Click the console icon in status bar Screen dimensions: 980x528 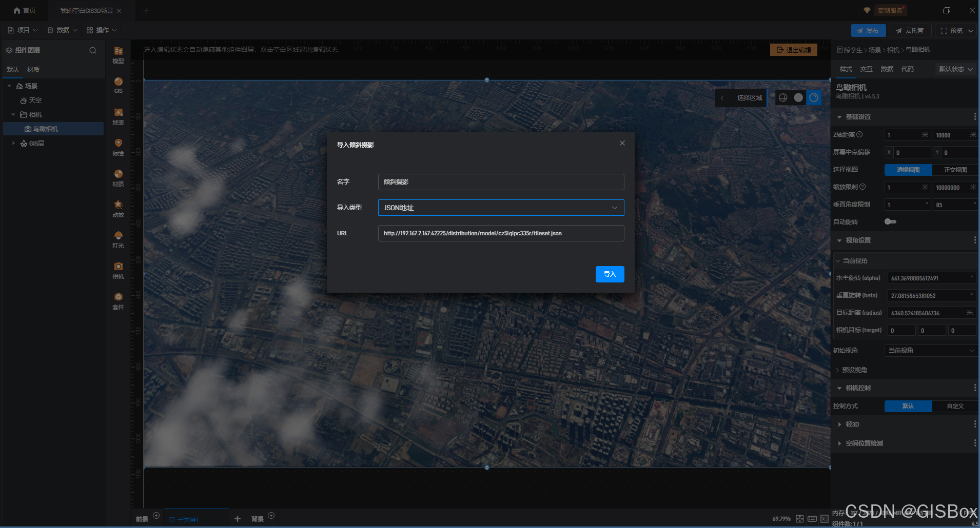tap(825, 519)
